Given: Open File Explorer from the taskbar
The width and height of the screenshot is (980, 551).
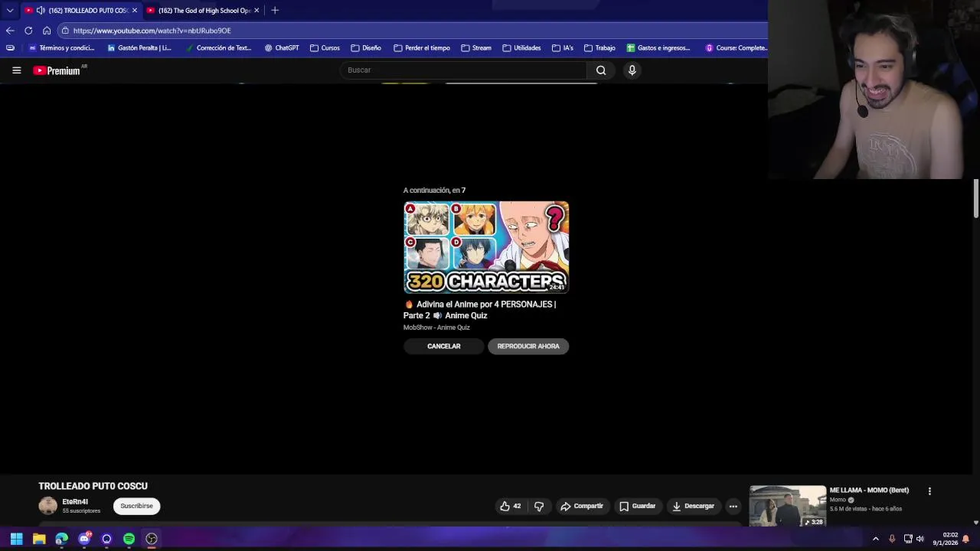Looking at the screenshot, I should (39, 539).
